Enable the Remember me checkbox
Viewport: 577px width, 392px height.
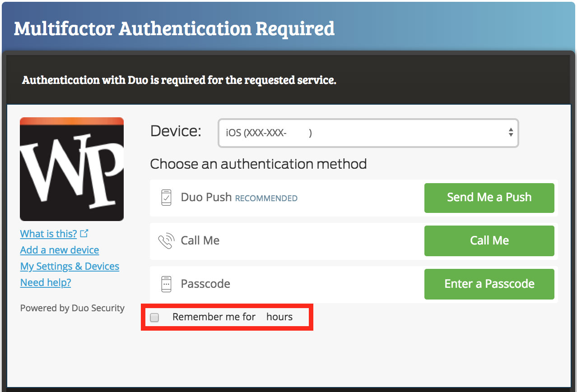tap(154, 318)
